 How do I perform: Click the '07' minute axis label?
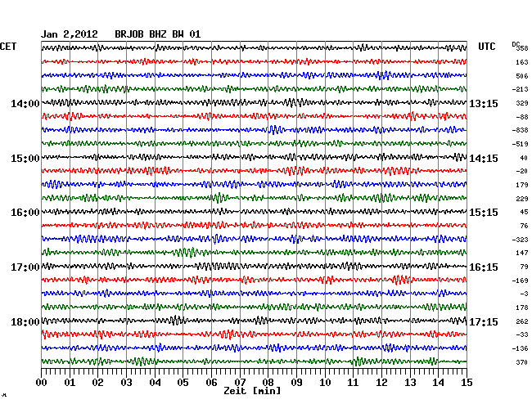(x=240, y=383)
